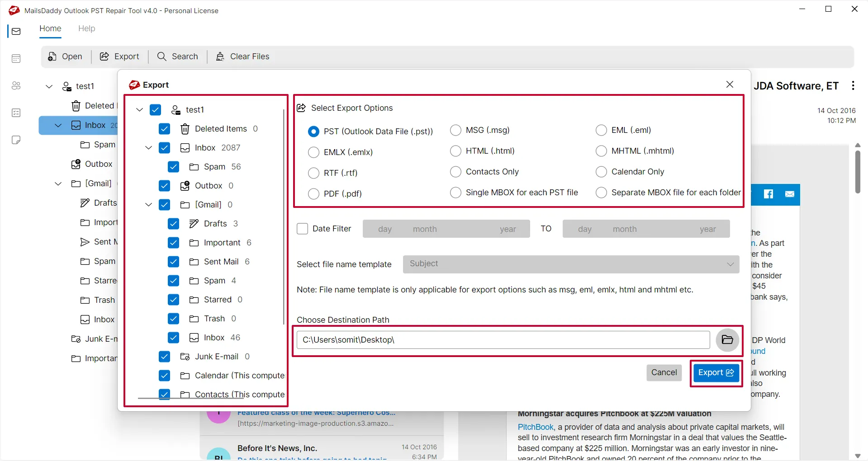
Task: Click the Search toolbar button
Action: (178, 56)
